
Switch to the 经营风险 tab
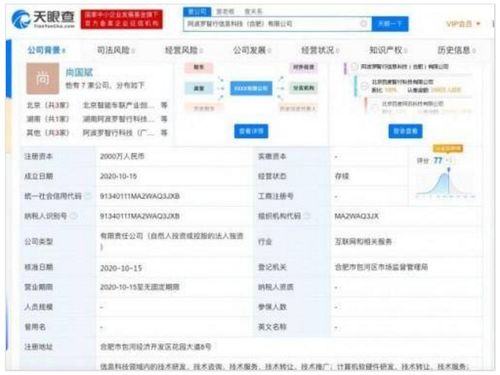[183, 50]
